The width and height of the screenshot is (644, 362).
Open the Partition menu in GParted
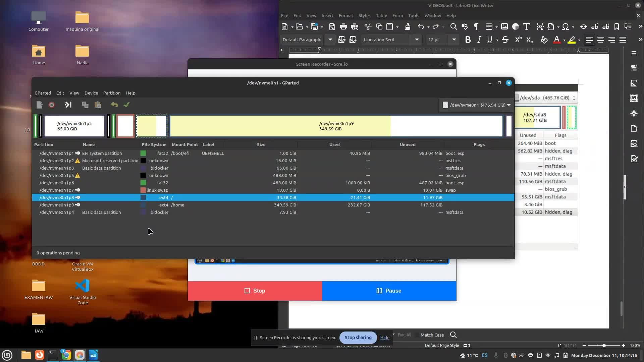(112, 93)
